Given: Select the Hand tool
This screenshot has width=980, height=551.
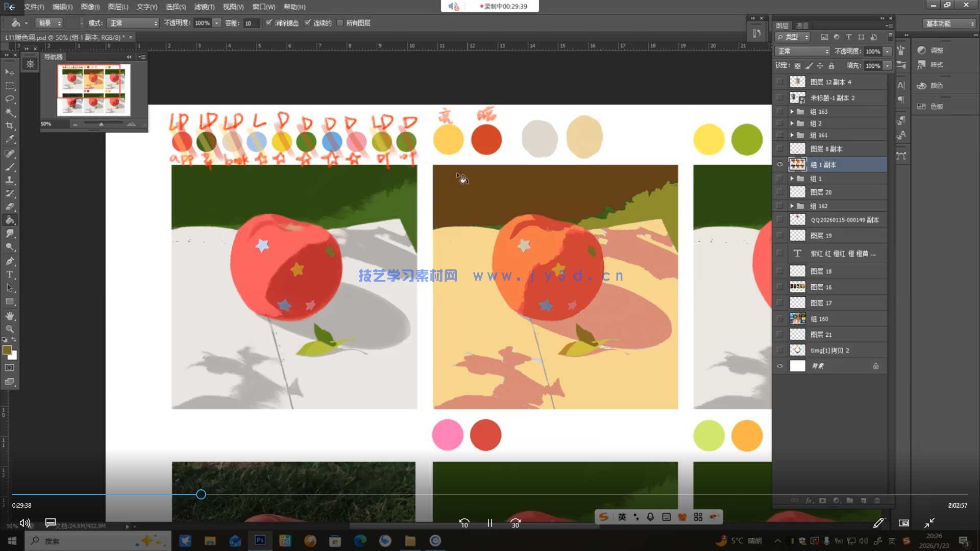Looking at the screenshot, I should (x=10, y=316).
